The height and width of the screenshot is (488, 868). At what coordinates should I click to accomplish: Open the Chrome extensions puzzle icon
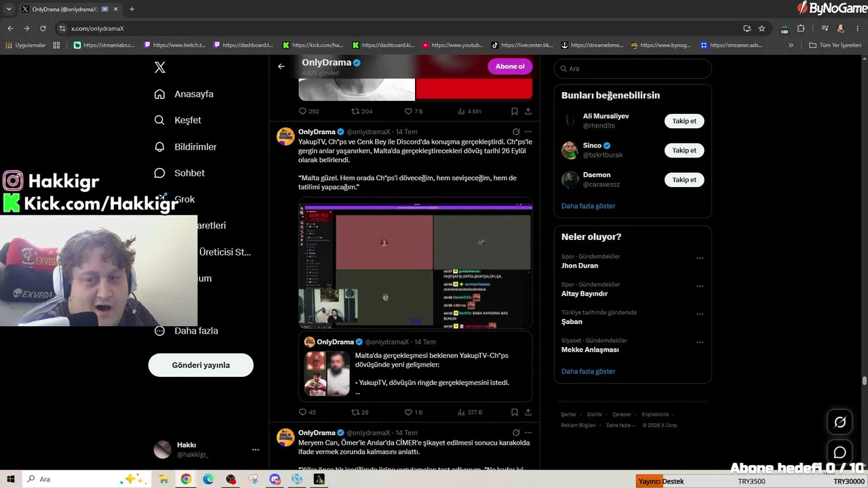click(x=801, y=28)
